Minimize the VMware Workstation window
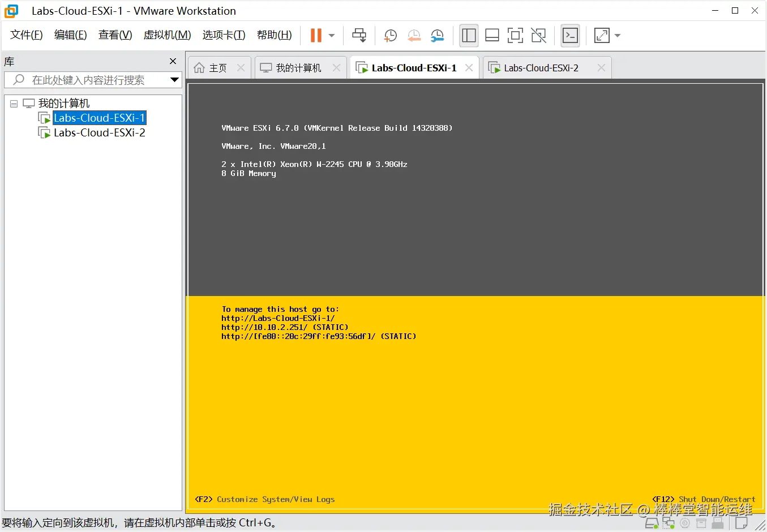 pos(715,11)
